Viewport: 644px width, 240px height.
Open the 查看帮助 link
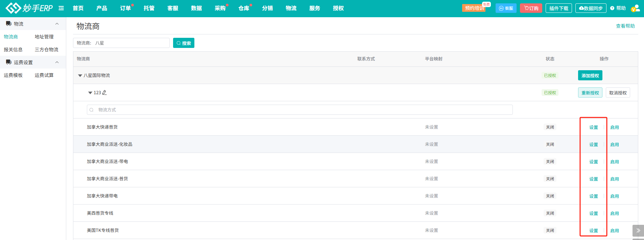(x=625, y=26)
